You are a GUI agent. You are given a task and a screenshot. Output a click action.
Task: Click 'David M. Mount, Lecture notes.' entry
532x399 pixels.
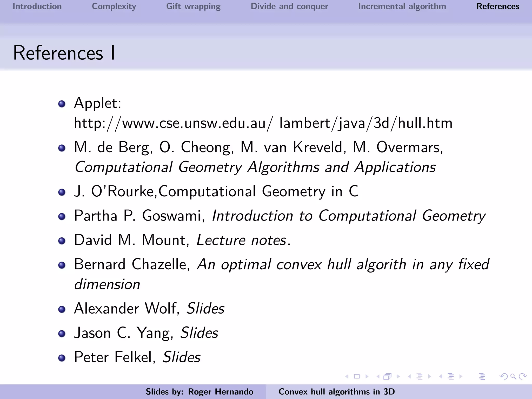coord(182,240)
